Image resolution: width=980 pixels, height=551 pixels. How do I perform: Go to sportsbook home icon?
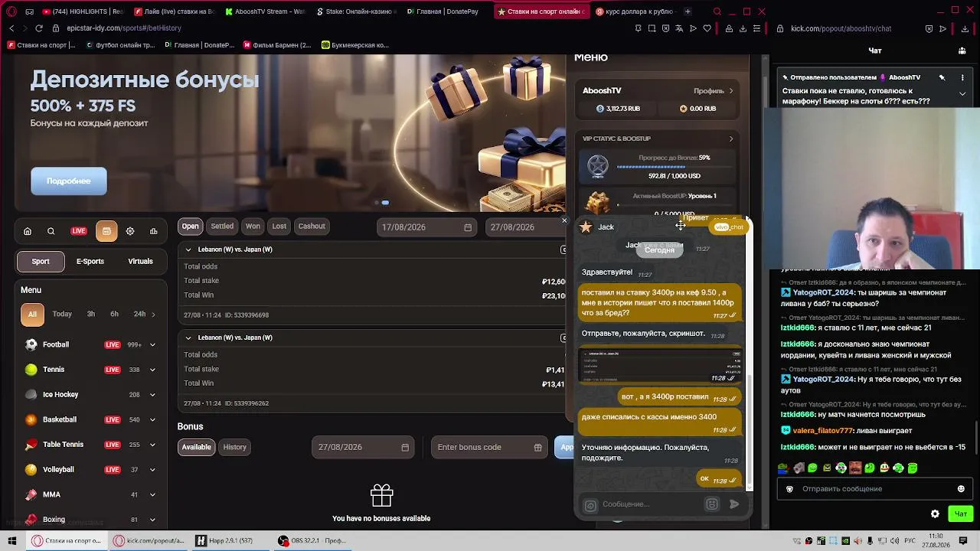tap(28, 231)
